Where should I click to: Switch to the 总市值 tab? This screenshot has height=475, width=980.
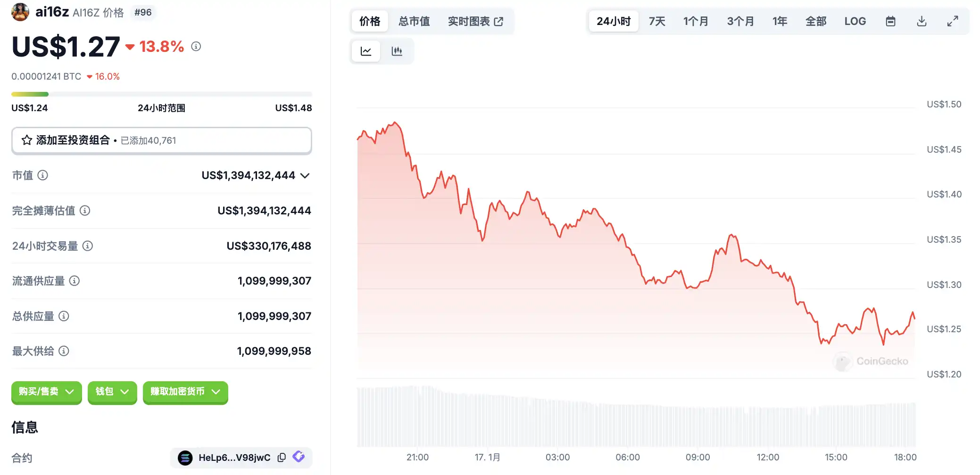coord(414,21)
